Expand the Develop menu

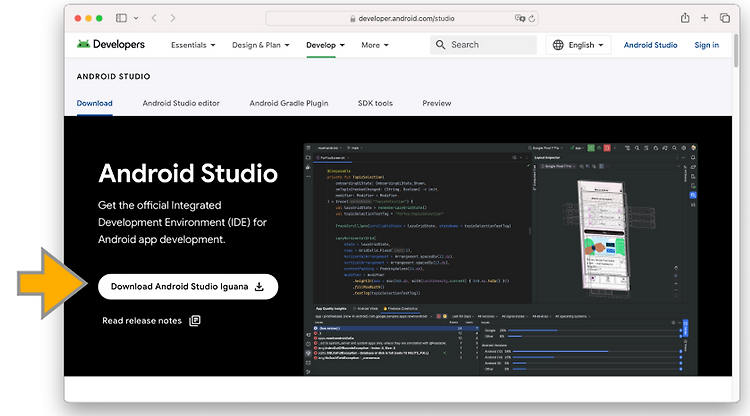[x=325, y=45]
